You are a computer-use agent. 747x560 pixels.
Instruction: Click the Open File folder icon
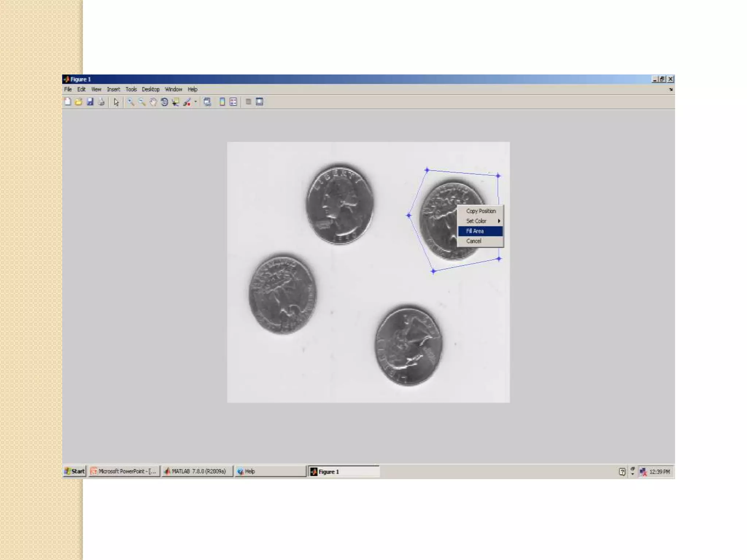[78, 102]
